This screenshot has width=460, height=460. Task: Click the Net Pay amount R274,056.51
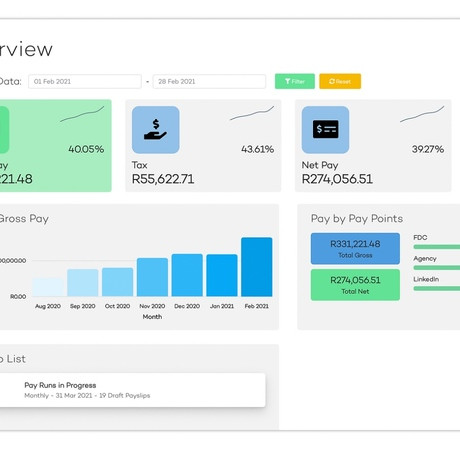coord(337,179)
